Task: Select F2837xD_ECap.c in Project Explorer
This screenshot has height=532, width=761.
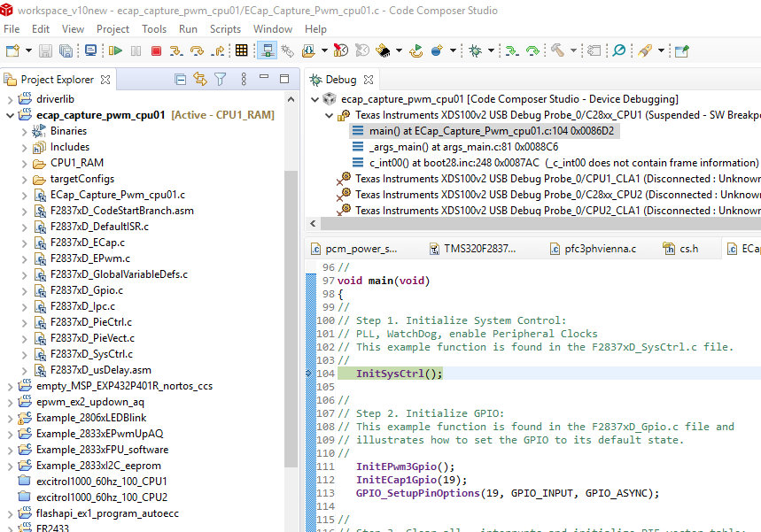Action: [x=87, y=243]
